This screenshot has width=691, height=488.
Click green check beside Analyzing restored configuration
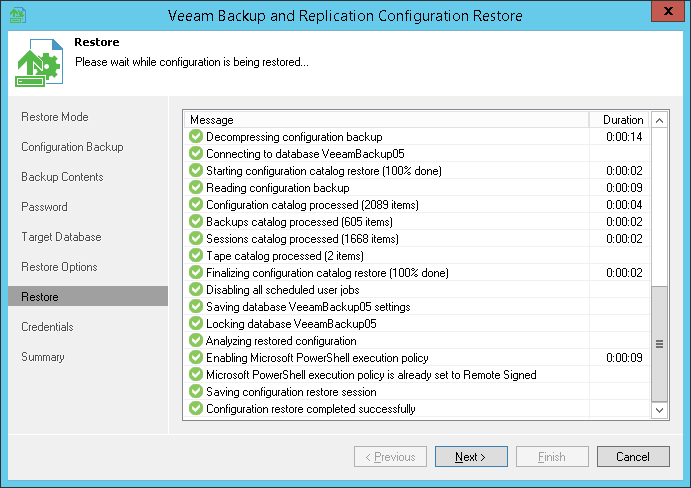(196, 341)
